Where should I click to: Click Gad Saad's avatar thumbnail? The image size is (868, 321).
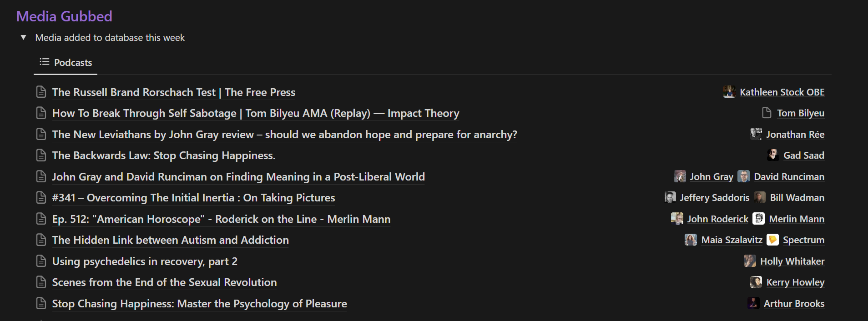pos(773,155)
